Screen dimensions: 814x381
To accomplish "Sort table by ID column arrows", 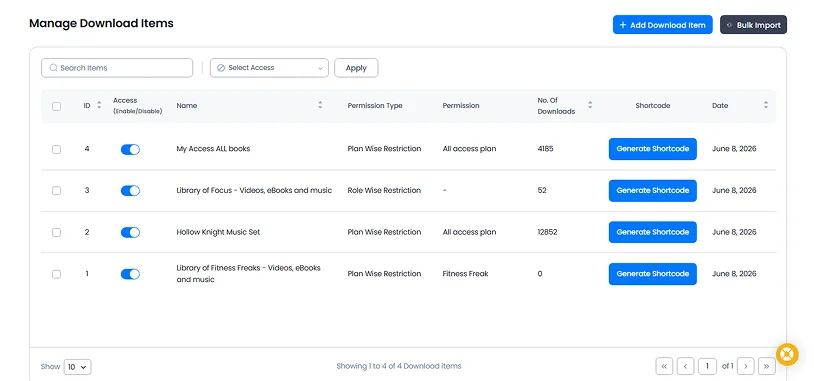I will click(x=99, y=105).
